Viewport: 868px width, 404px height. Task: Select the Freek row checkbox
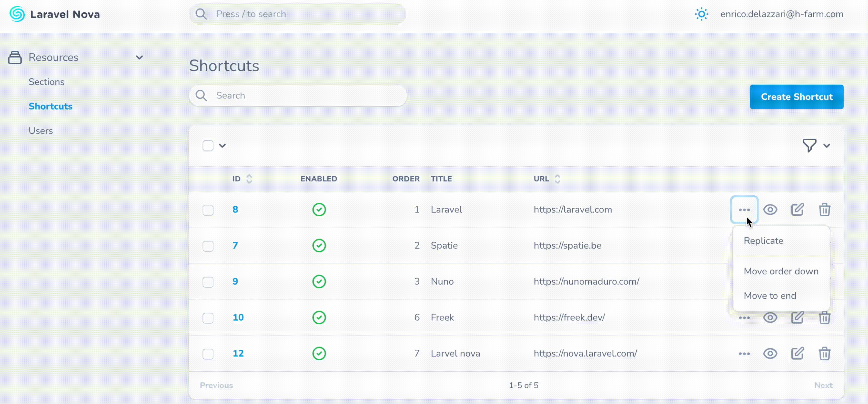tap(208, 318)
